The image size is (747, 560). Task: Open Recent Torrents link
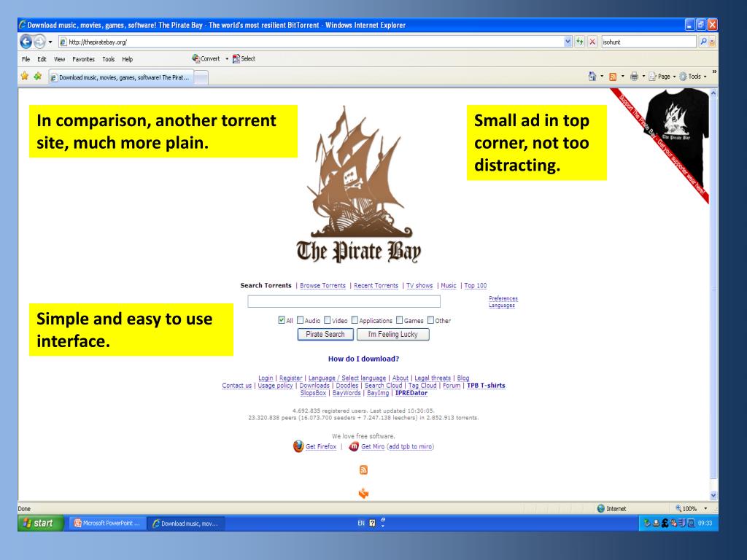click(376, 285)
